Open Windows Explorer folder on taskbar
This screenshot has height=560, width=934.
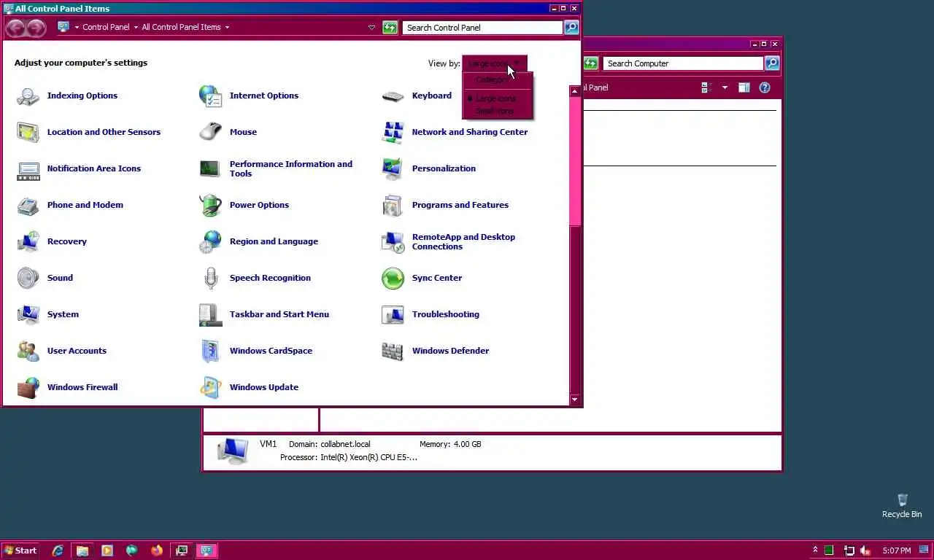[x=82, y=551]
